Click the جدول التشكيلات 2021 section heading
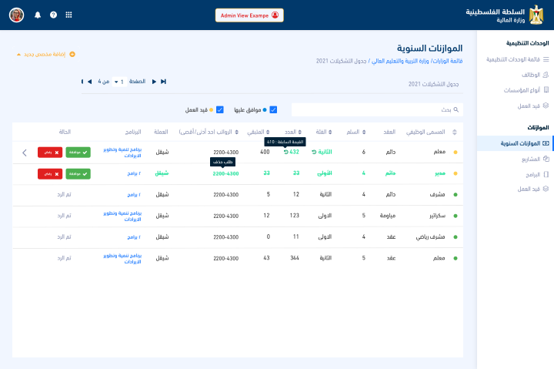The height and width of the screenshot is (369, 554). [x=434, y=84]
